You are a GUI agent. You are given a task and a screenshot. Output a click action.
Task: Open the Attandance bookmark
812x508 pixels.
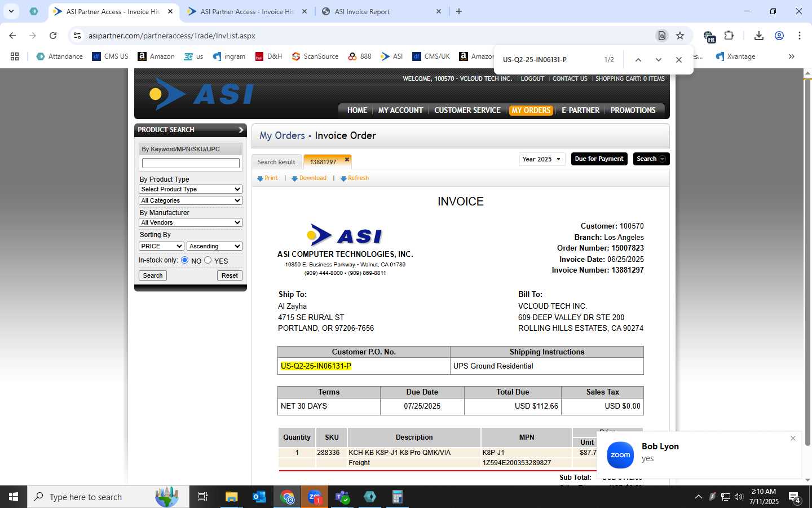click(59, 56)
